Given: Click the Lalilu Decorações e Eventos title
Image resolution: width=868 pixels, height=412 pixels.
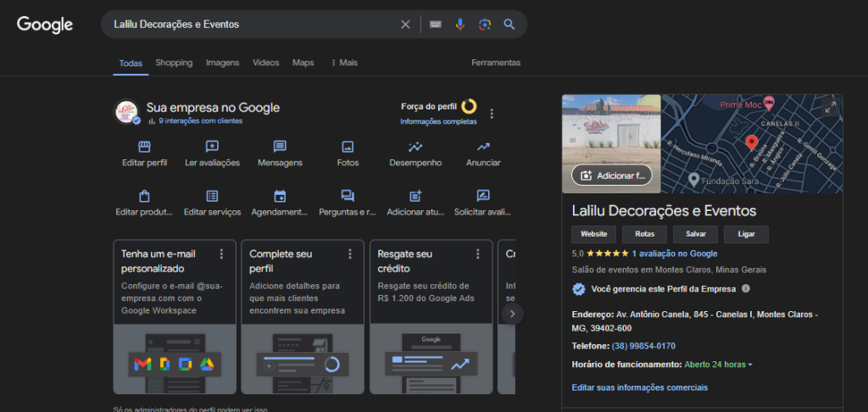Looking at the screenshot, I should pos(664,210).
